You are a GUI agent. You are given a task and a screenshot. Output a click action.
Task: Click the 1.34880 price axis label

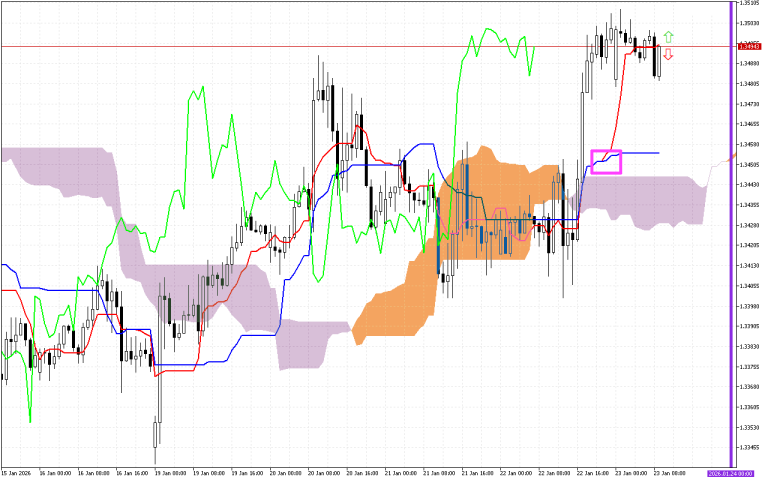click(x=750, y=63)
